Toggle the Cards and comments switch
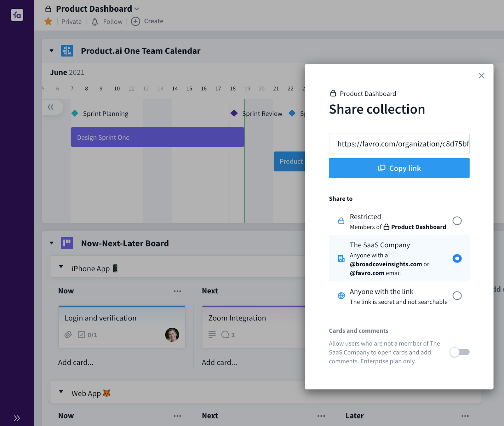Viewport: 504px width, 426px height. point(460,352)
